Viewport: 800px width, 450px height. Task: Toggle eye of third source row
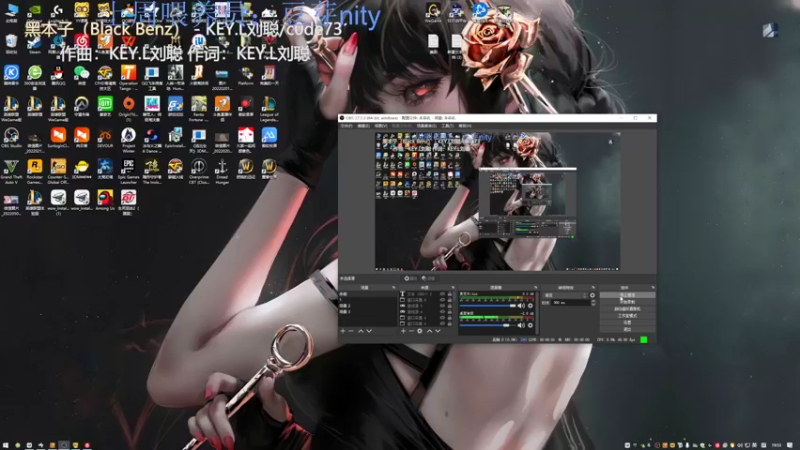pos(442,306)
